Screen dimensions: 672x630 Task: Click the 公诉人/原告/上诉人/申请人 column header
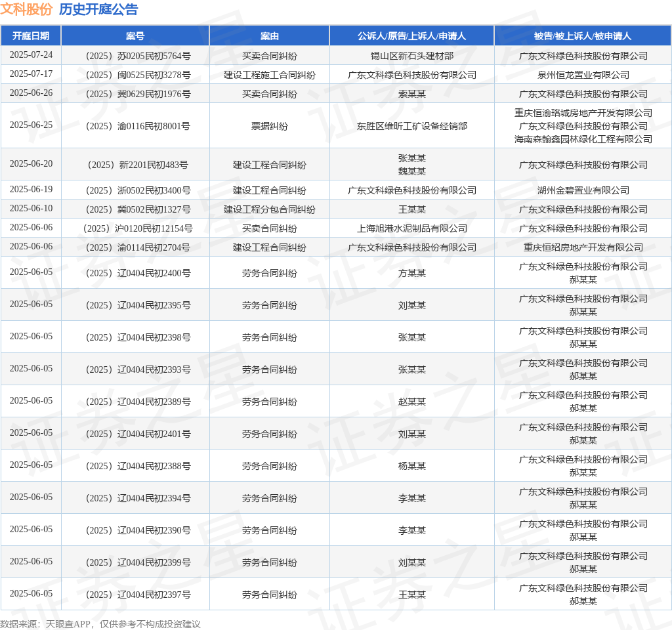click(411, 36)
